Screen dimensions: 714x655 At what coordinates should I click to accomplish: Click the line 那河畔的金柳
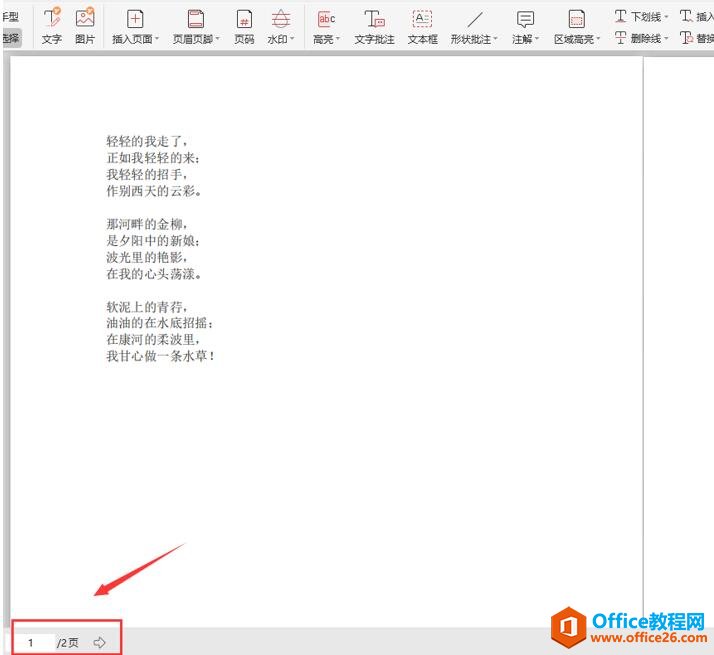point(147,224)
